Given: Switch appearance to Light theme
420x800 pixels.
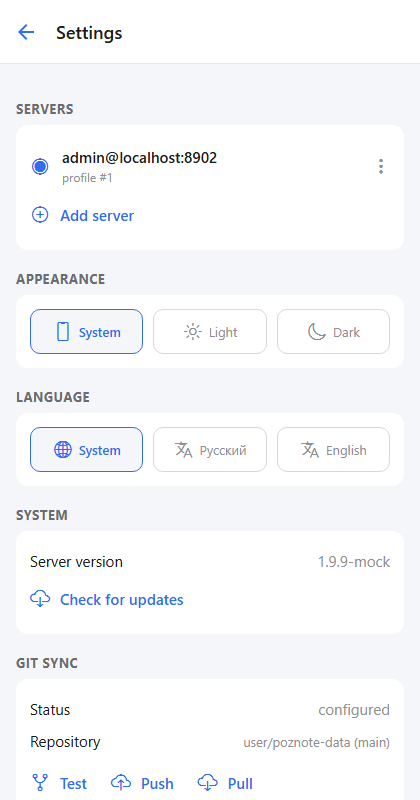Looking at the screenshot, I should click(210, 332).
